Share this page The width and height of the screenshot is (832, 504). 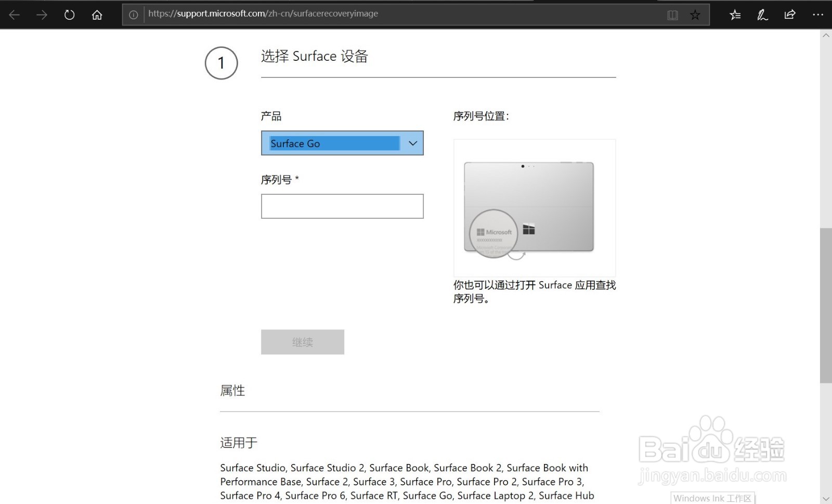[x=790, y=15]
